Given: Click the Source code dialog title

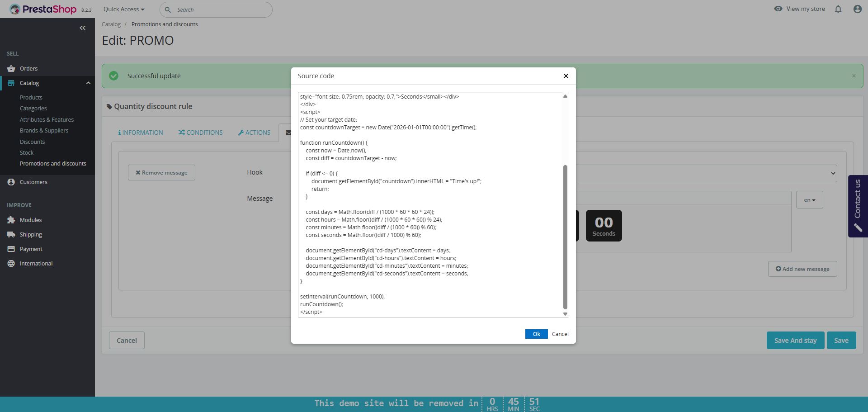Looking at the screenshot, I should (x=316, y=76).
